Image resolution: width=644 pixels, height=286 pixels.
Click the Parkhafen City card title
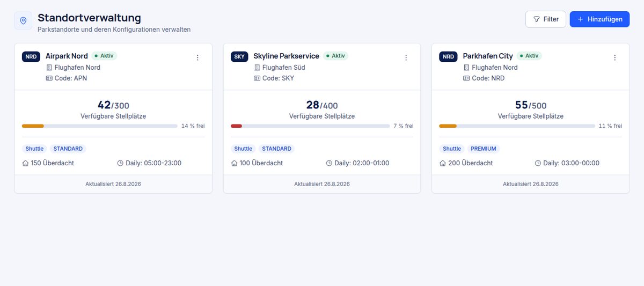(488, 56)
